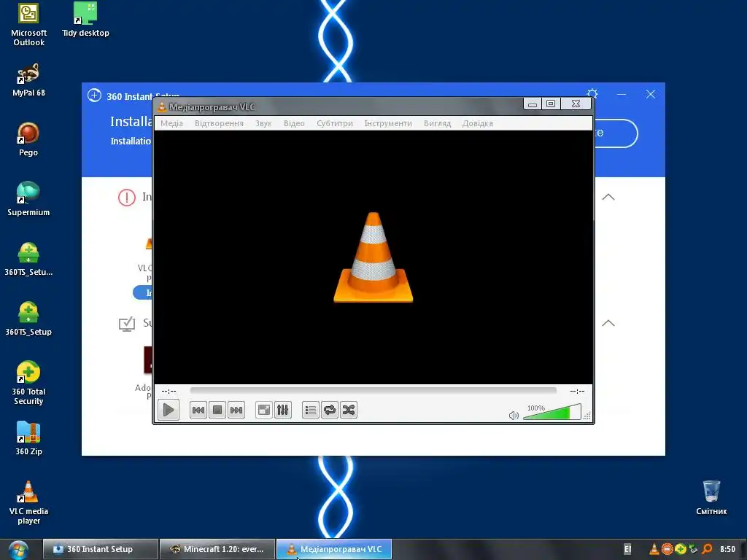
Task: Click the taskbar clock 8:50
Action: [727, 549]
